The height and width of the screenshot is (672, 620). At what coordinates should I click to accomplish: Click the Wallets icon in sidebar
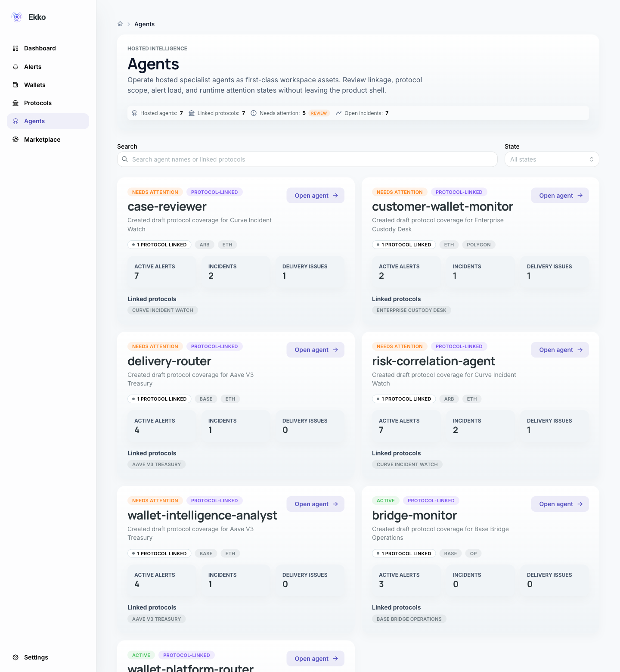pos(15,85)
